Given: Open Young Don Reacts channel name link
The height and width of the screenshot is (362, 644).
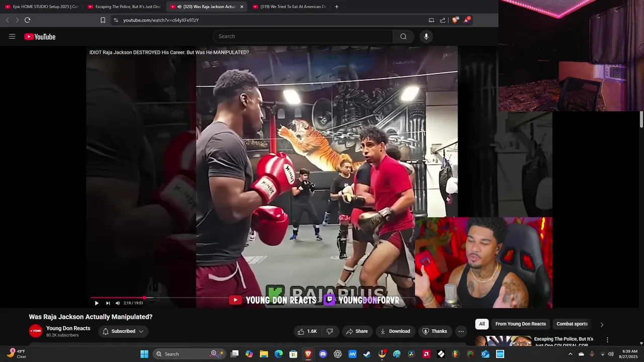Looking at the screenshot, I should [68, 328].
